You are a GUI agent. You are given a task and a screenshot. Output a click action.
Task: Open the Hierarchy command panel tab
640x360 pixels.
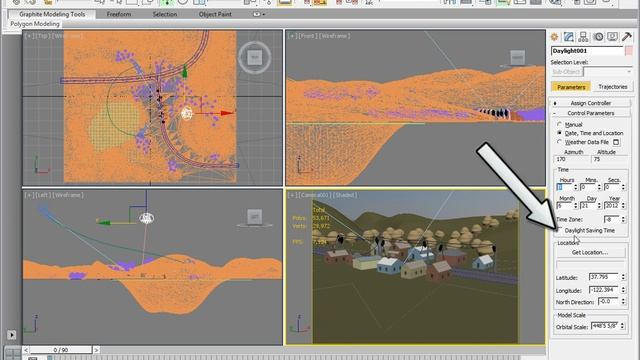point(583,37)
